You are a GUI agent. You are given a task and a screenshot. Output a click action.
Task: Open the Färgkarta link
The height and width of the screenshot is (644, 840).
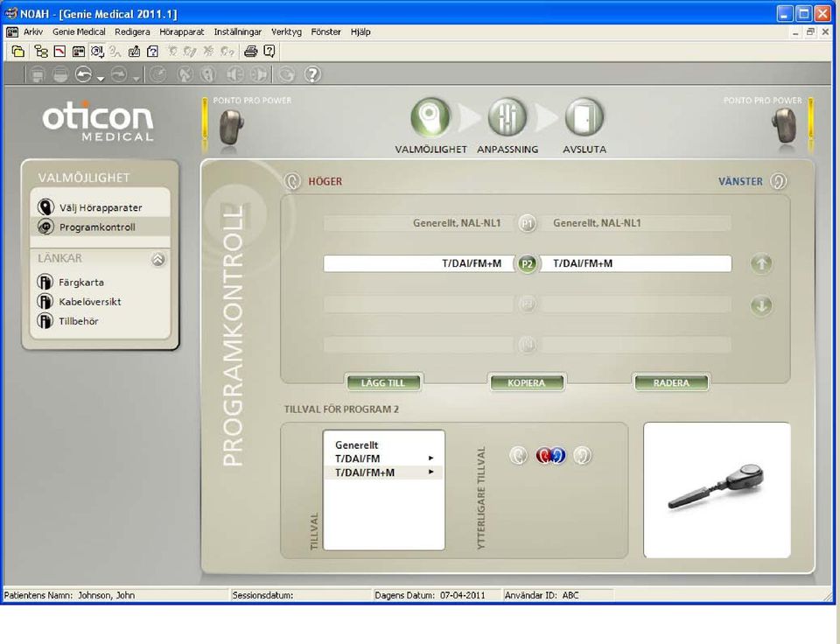pyautogui.click(x=81, y=283)
